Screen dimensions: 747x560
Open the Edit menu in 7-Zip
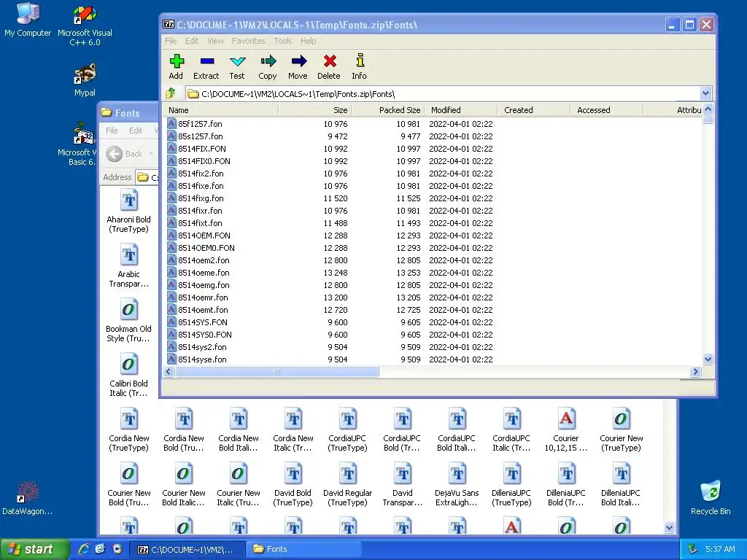[192, 41]
